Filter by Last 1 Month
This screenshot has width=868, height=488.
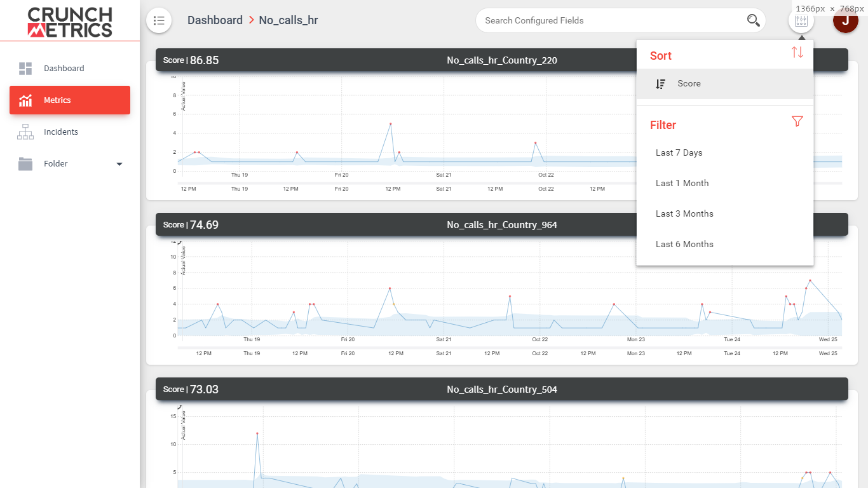tap(725, 183)
